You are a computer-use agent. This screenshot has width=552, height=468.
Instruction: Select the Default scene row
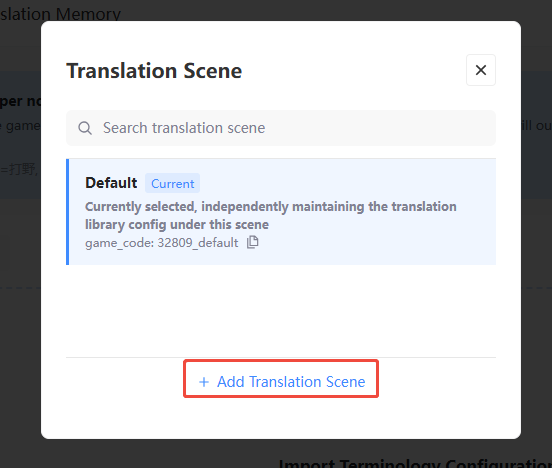281,212
